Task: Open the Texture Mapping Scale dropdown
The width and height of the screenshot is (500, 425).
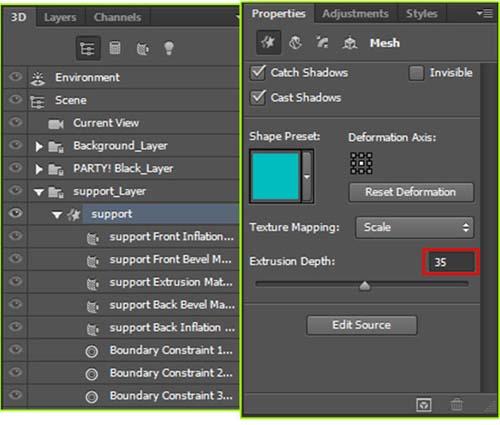Action: pos(414,227)
